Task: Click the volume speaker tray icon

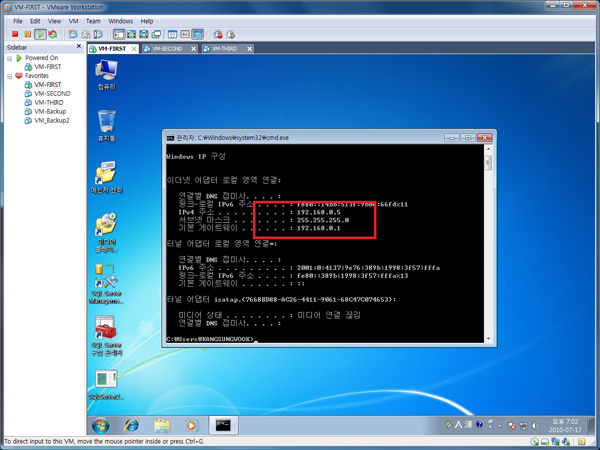Action: tap(535, 426)
